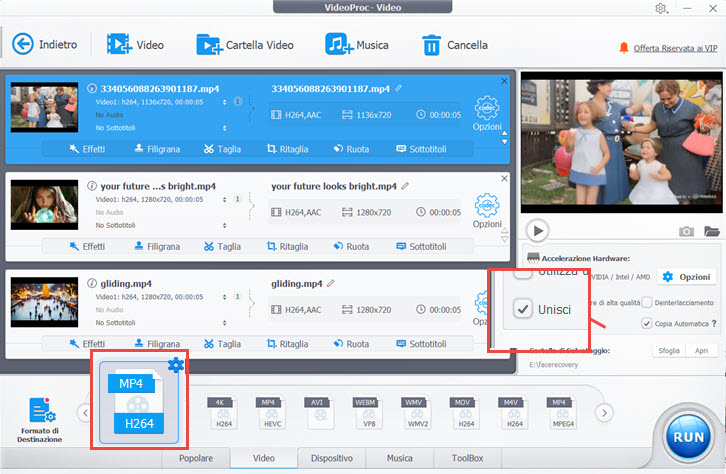The width and height of the screenshot is (726, 474).
Task: Toggle the Deinterlacciamento checkbox
Action: (x=647, y=302)
